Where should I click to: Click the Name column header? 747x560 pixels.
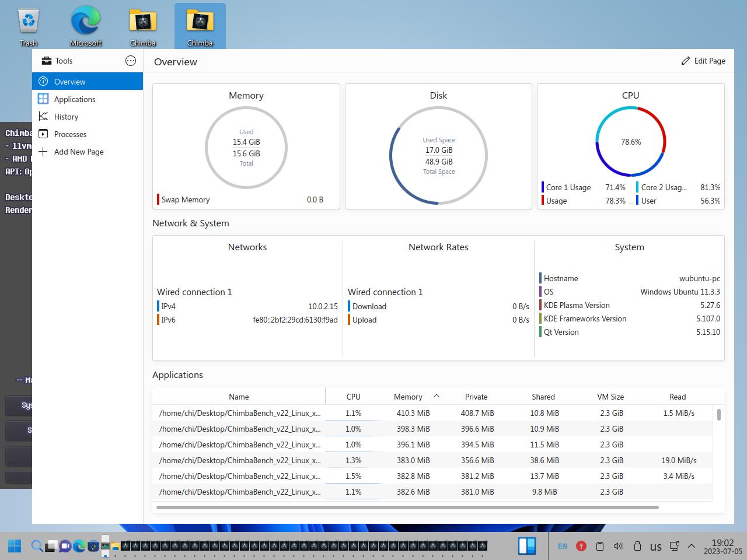point(239,397)
